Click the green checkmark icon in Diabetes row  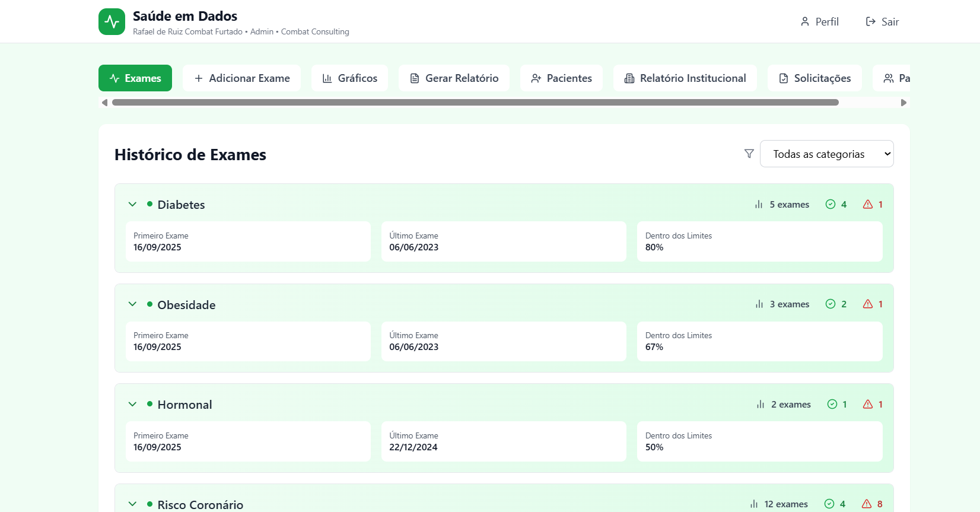pyautogui.click(x=831, y=204)
